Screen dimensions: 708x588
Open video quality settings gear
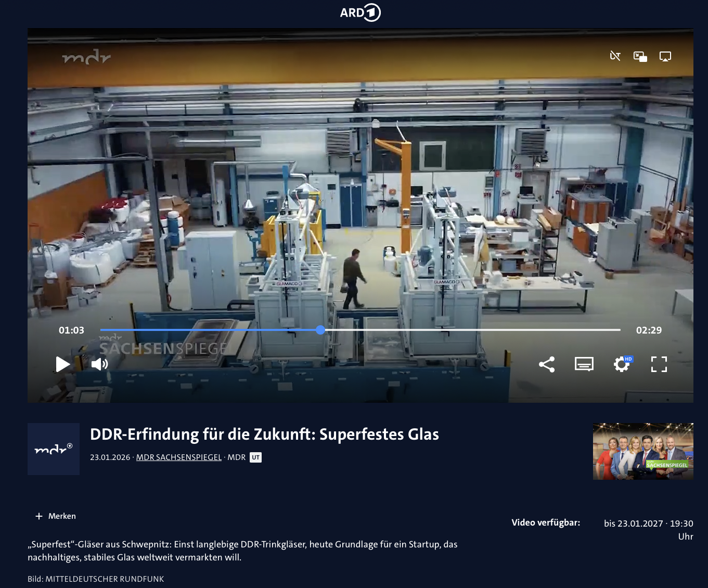(621, 364)
